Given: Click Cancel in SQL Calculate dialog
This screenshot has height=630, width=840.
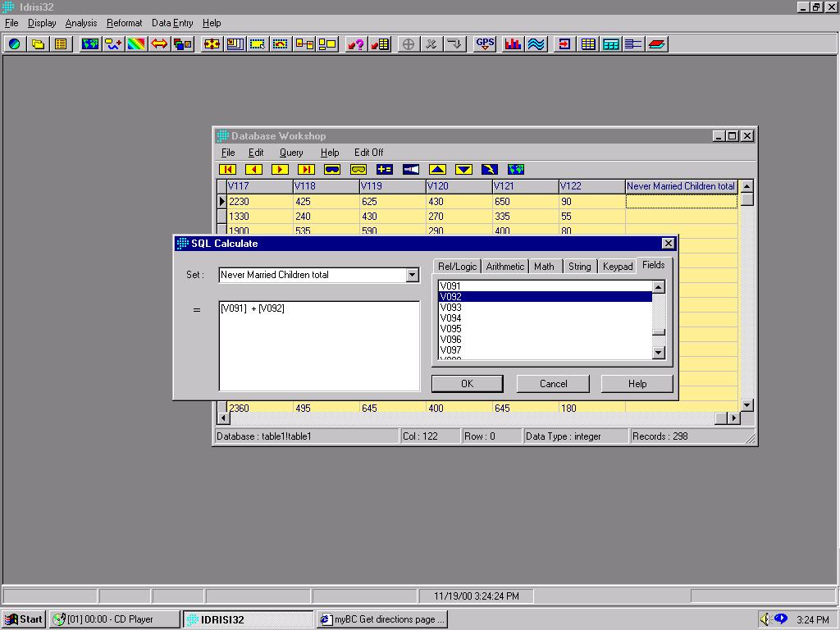Looking at the screenshot, I should point(553,383).
